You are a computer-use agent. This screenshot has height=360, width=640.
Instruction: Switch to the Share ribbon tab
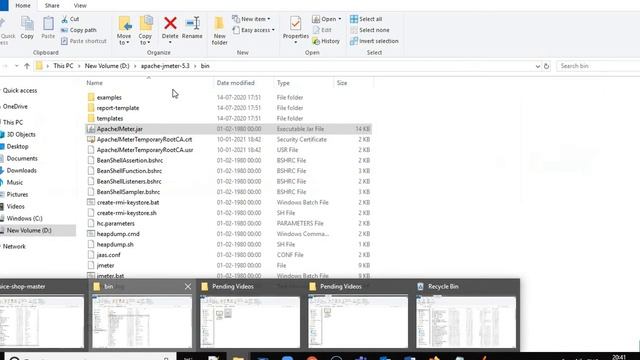[52, 5]
